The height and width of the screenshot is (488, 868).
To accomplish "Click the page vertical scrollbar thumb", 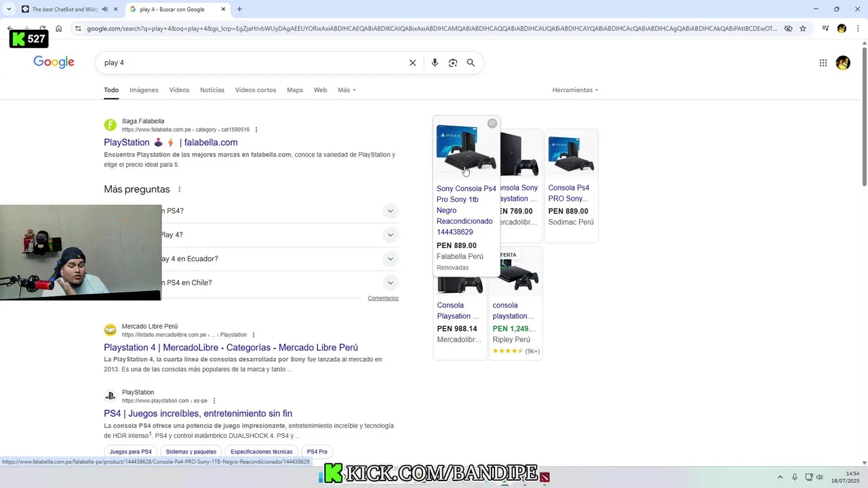I will [864, 115].
